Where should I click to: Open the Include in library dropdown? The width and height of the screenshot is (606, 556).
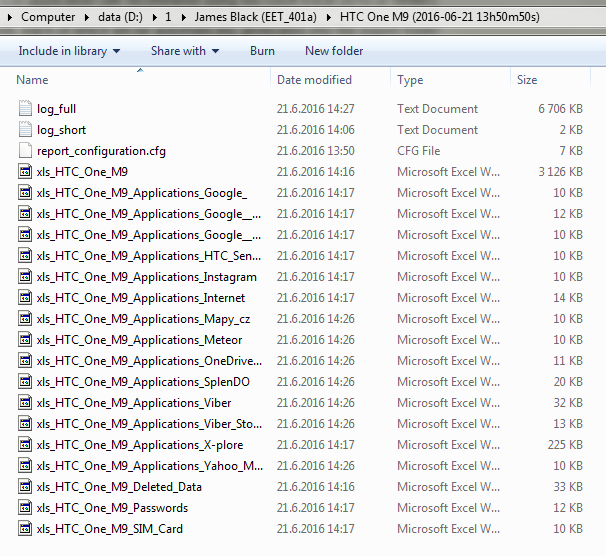tap(69, 51)
